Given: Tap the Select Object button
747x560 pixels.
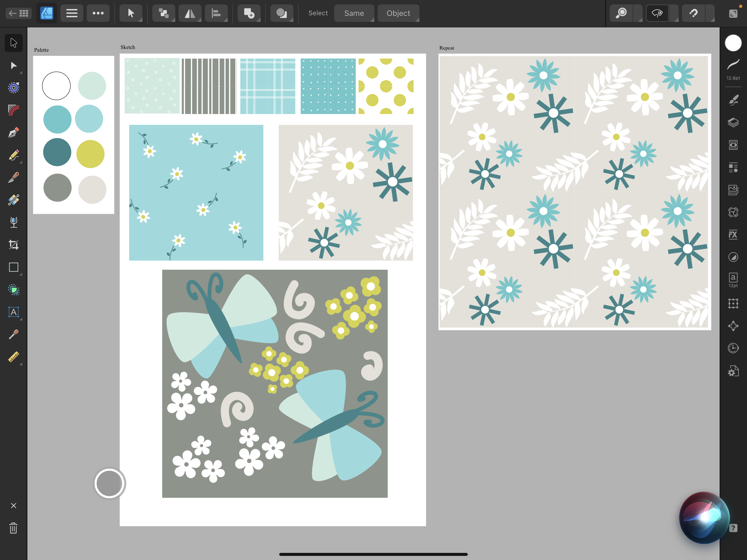Looking at the screenshot, I should 398,13.
